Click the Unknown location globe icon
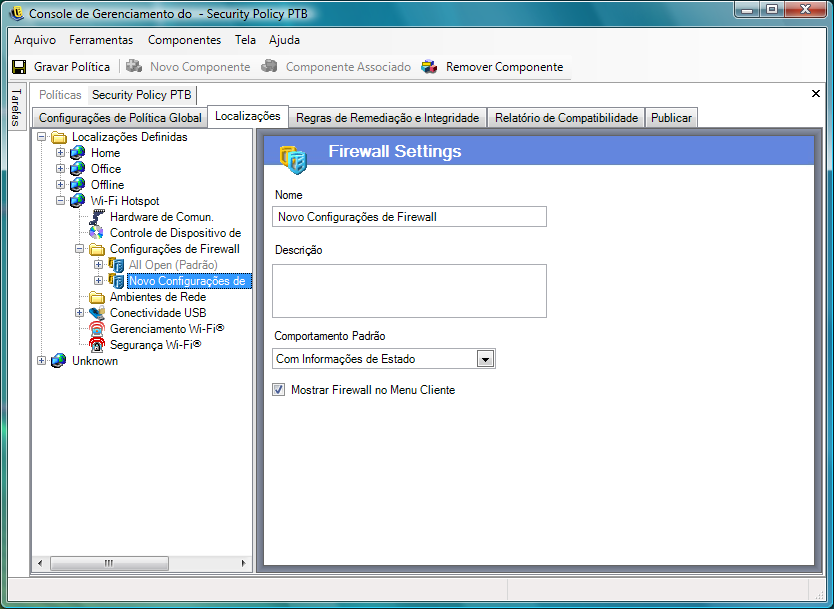The image size is (834, 609). pos(59,361)
